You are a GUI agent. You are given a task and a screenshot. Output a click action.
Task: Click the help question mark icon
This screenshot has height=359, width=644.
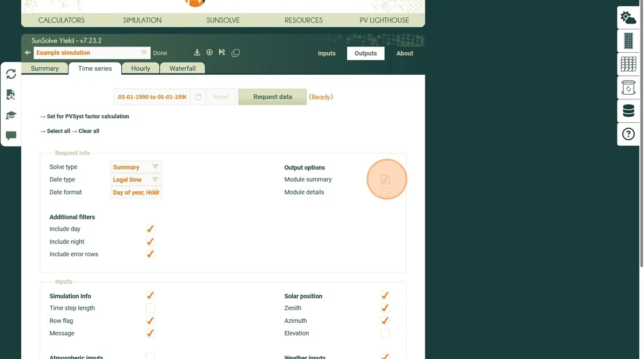click(628, 134)
